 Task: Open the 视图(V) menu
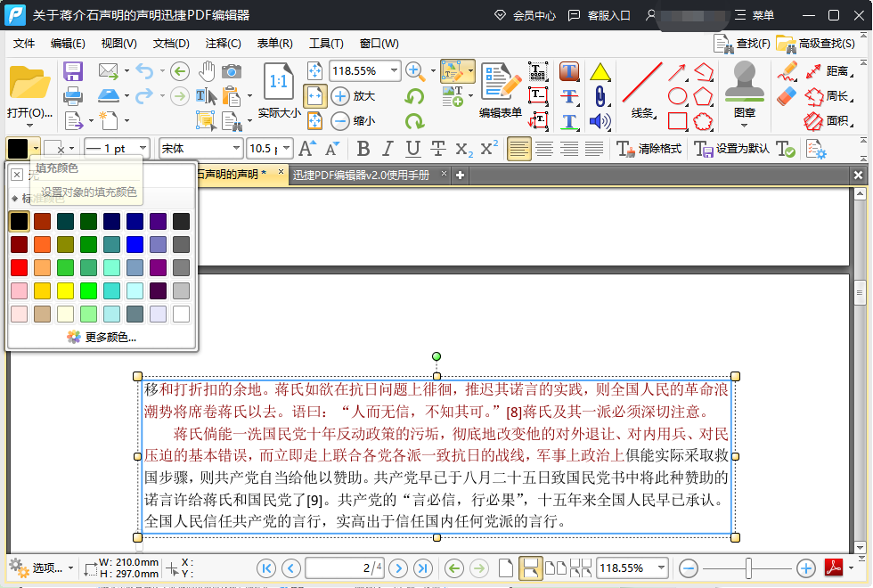[x=119, y=44]
